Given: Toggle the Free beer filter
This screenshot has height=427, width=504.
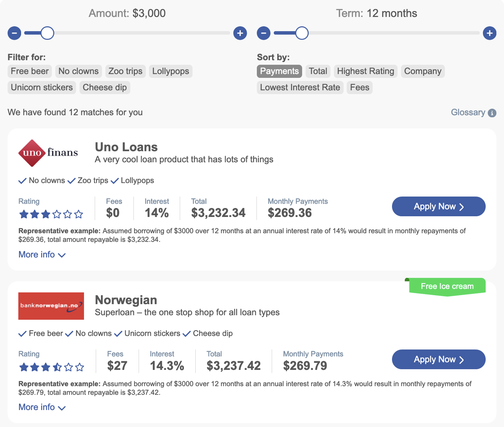Looking at the screenshot, I should point(30,71).
